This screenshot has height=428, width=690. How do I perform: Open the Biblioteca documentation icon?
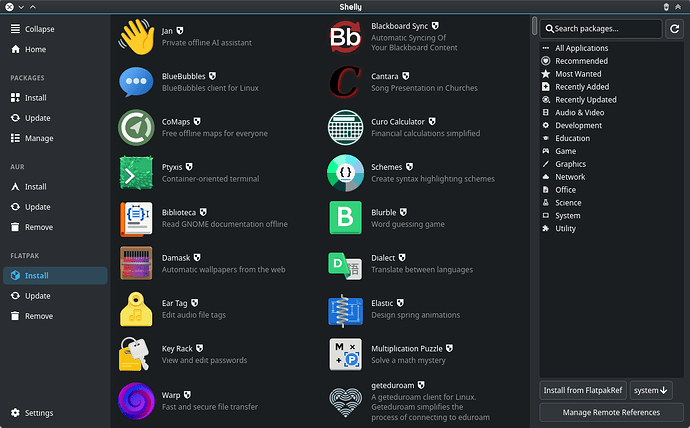(136, 219)
